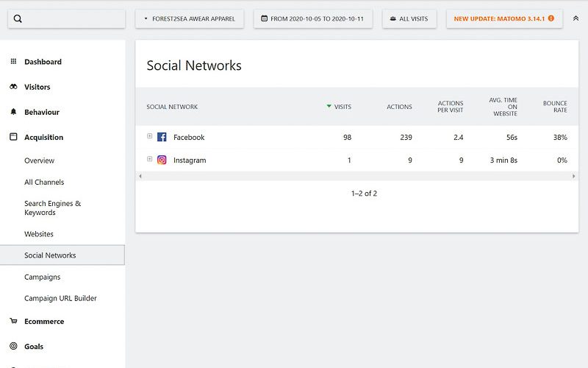Click the Facebook logo icon

coord(162,137)
